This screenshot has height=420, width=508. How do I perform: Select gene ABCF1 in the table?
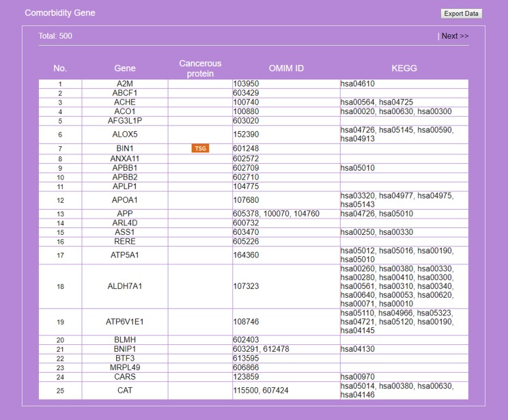coord(125,93)
